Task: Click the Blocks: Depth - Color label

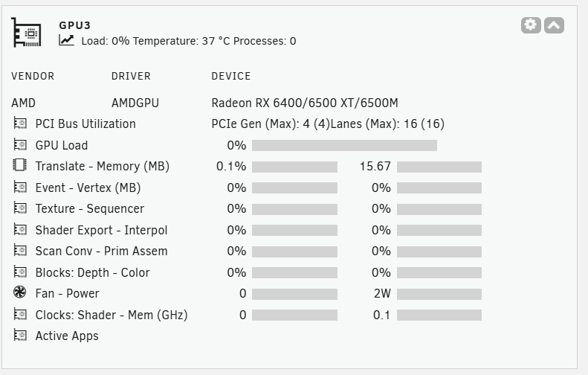Action: coord(92,272)
